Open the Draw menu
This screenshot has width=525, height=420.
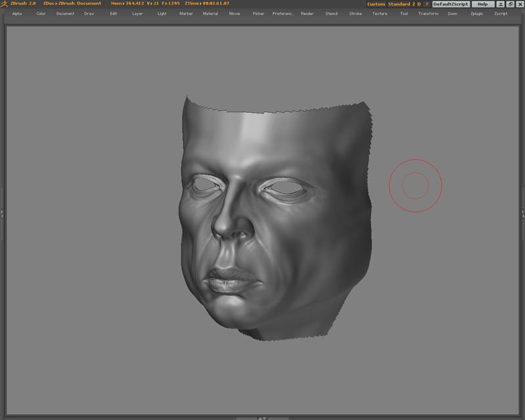point(89,14)
